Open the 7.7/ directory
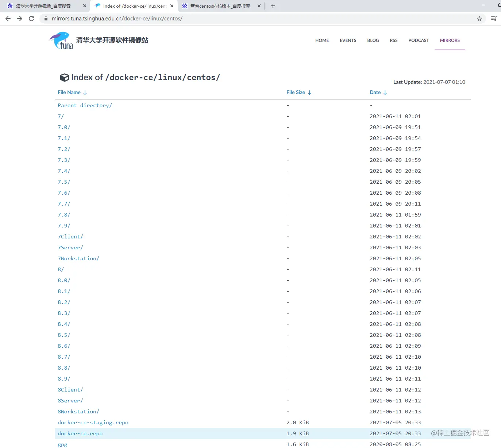 coord(64,204)
